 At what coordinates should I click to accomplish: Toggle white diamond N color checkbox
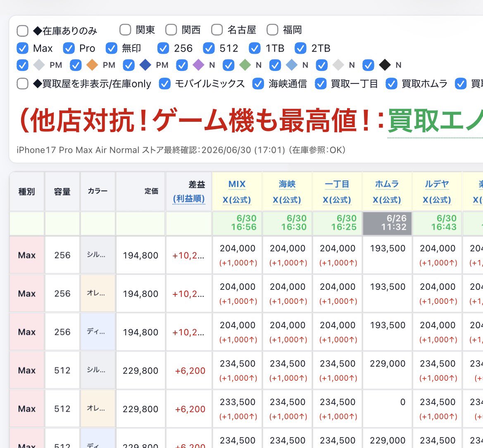click(321, 65)
